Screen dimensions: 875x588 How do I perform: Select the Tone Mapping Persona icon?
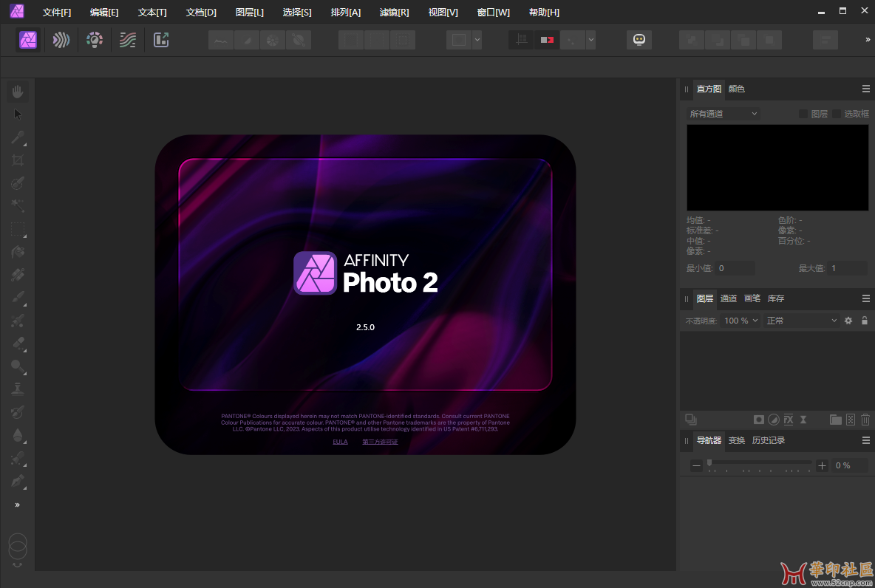[x=128, y=40]
